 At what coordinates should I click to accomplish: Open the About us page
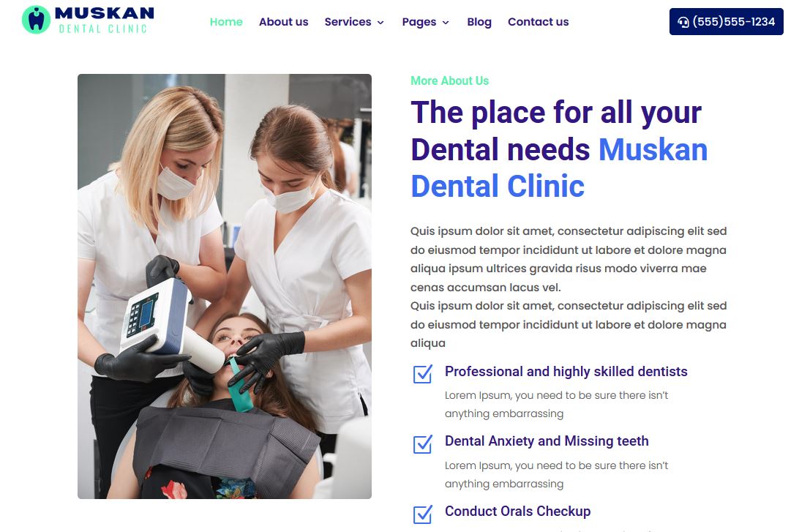[x=283, y=22]
